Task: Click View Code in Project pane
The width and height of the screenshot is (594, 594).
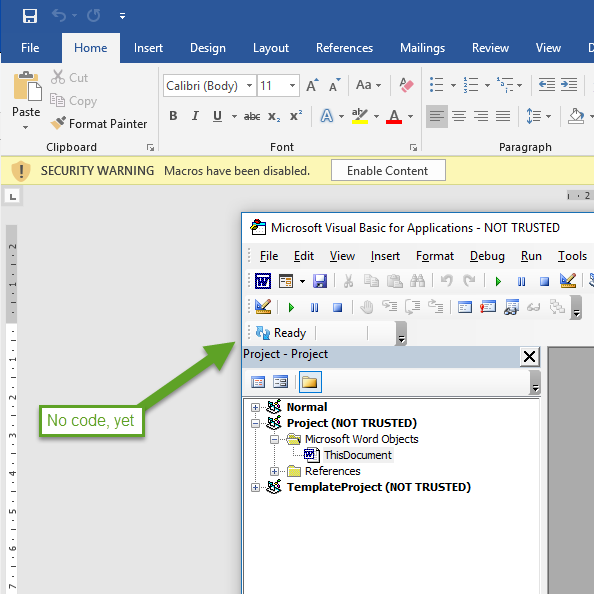Action: tap(258, 382)
